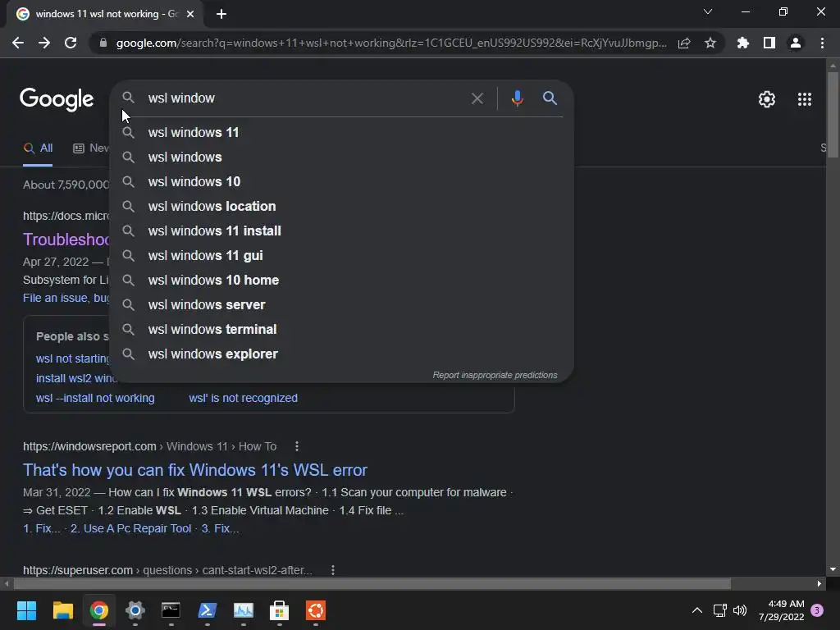Click the Google logo
Image resolution: width=840 pixels, height=630 pixels.
pyautogui.click(x=57, y=99)
